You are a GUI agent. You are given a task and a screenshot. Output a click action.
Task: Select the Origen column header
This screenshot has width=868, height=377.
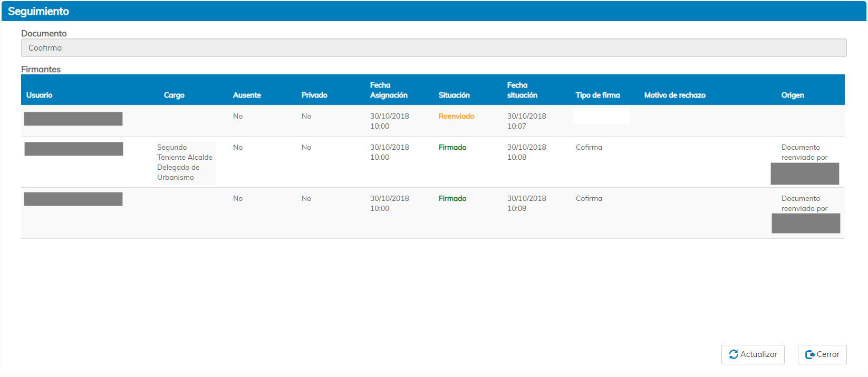point(793,95)
